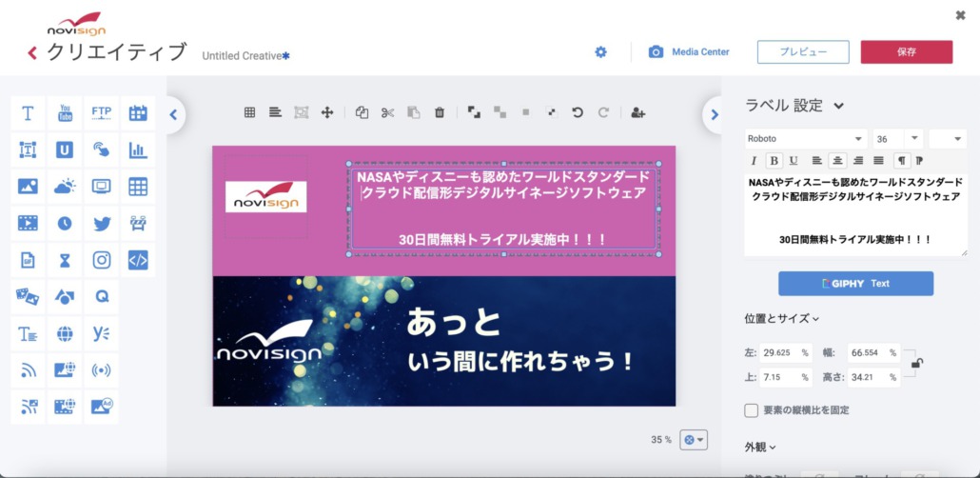This screenshot has height=478, width=980.
Task: Toggle the canvas grid in toolbar
Action: click(249, 112)
